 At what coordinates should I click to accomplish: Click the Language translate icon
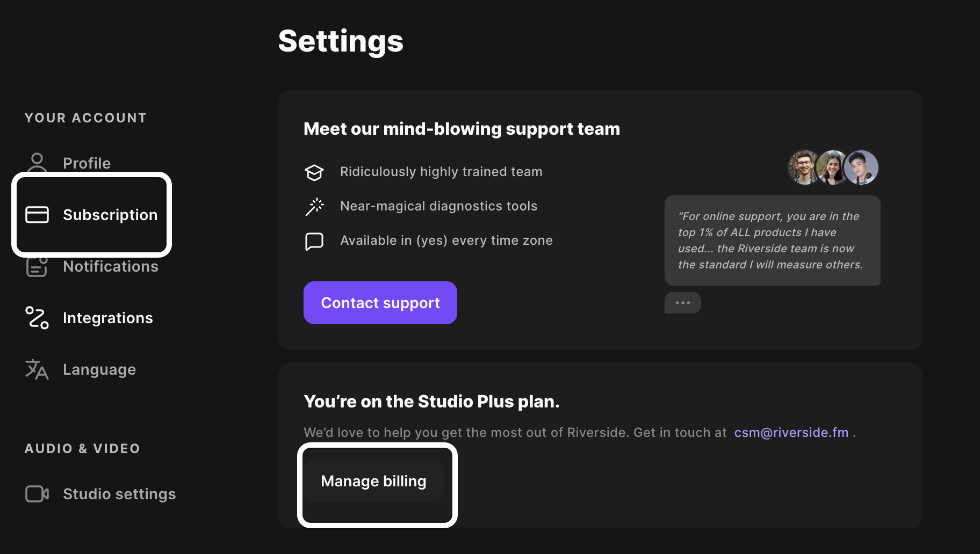tap(37, 369)
